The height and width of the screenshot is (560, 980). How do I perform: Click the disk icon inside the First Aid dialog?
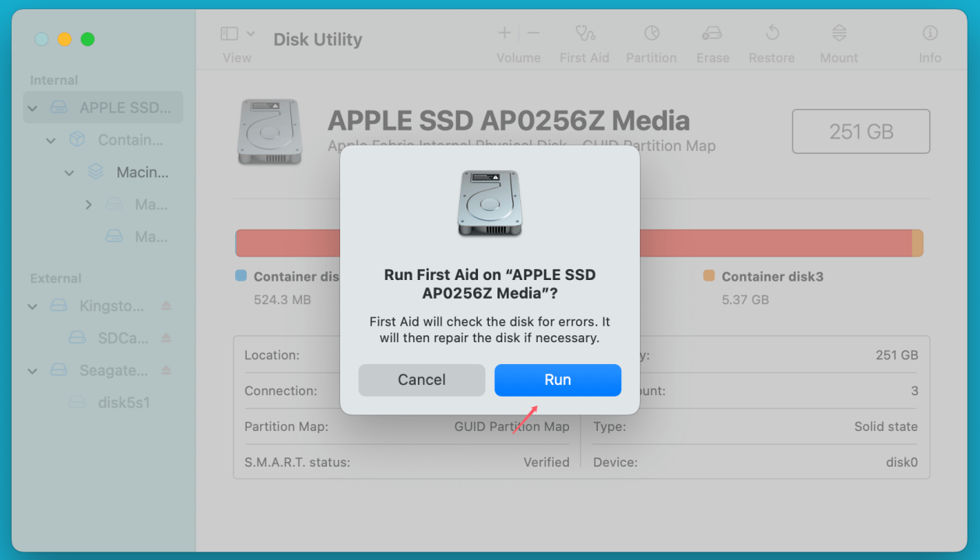(490, 203)
